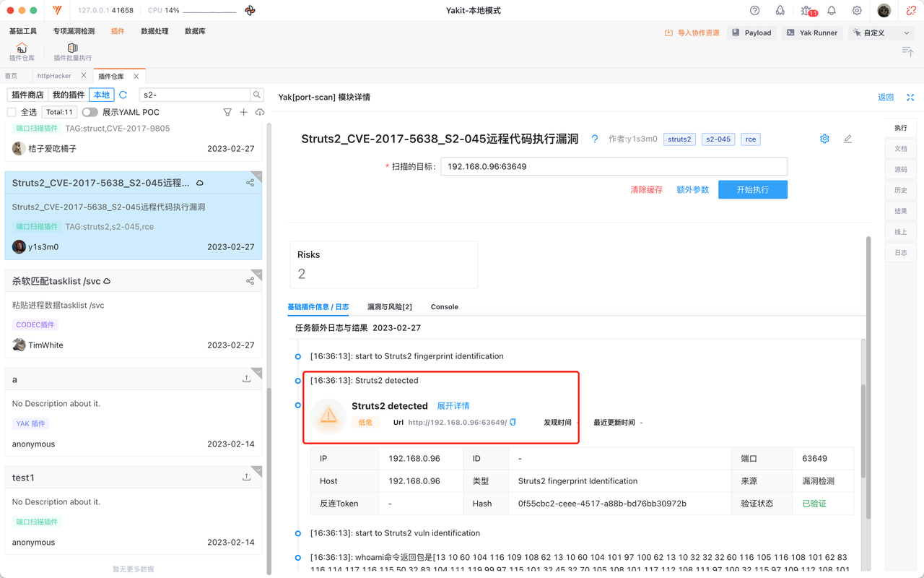The width and height of the screenshot is (924, 578).
Task: Click 清除缓存 link
Action: [x=646, y=189]
